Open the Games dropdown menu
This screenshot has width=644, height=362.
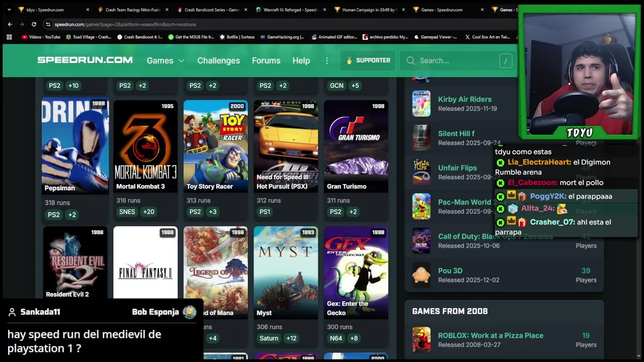166,60
